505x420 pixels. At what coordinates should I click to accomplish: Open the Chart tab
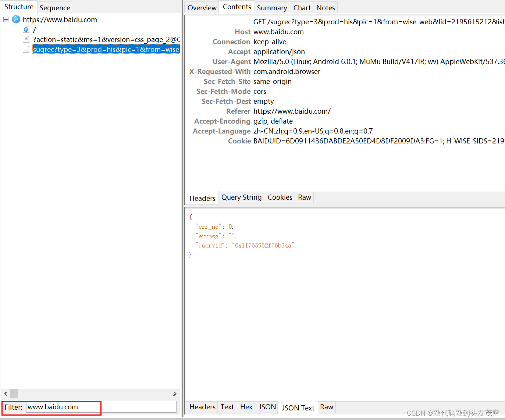tap(302, 8)
